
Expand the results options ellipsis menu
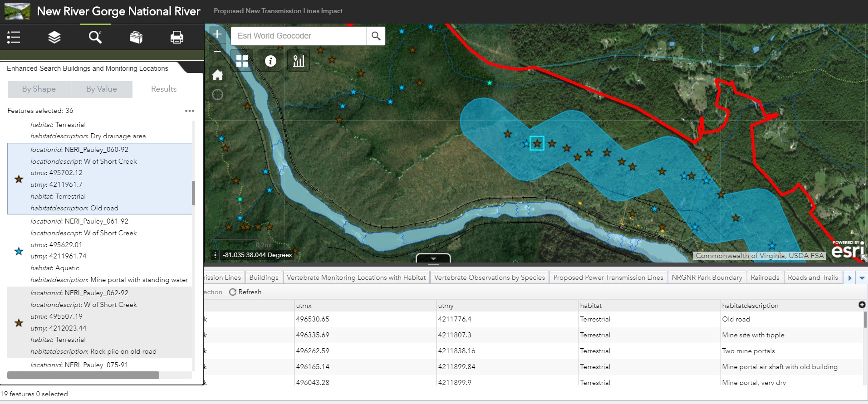[190, 111]
